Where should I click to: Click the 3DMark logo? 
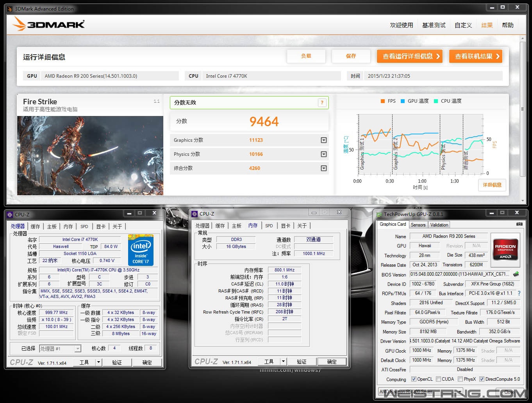click(x=48, y=24)
